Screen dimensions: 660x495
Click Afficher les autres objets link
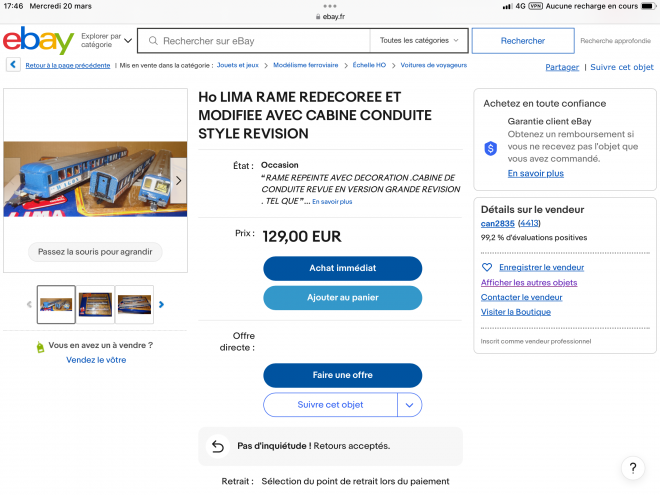529,282
